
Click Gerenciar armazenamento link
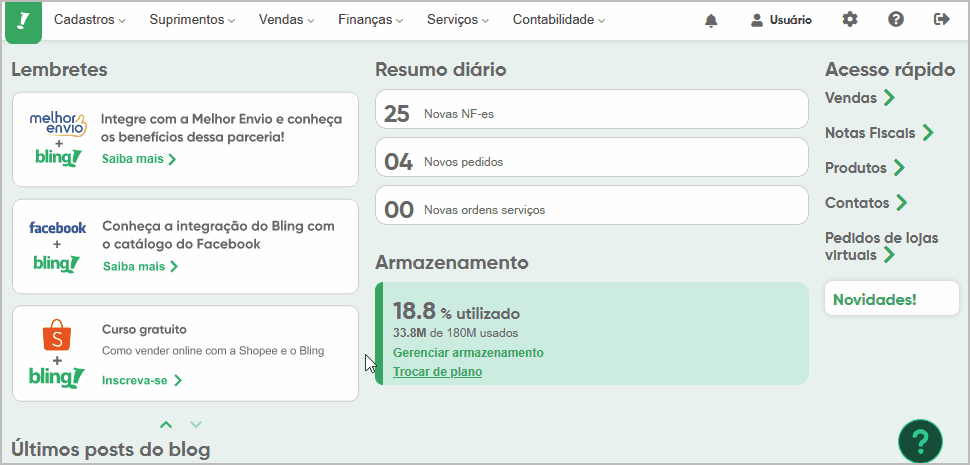tap(468, 352)
